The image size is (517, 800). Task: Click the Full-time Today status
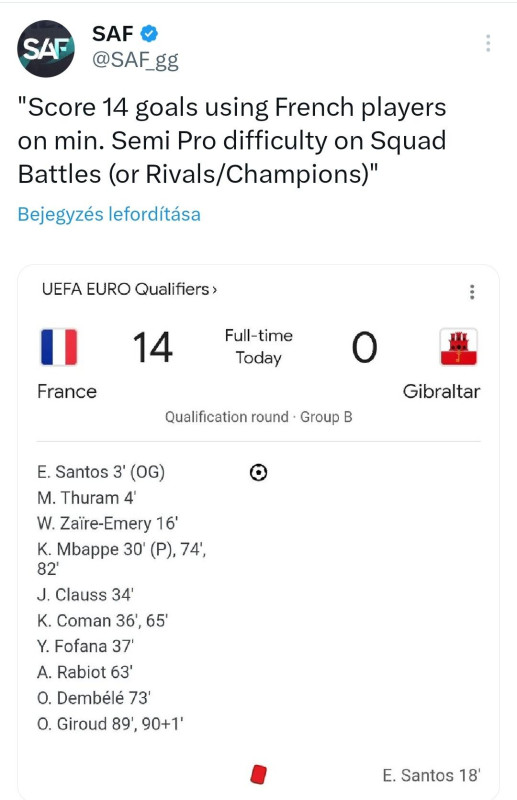(259, 346)
